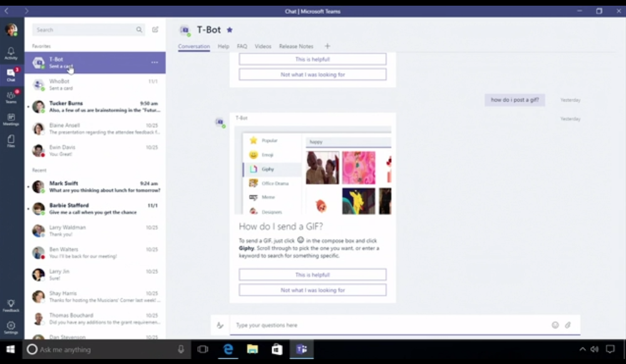
Task: Click bottom "Not what I was looking for"
Action: click(x=312, y=290)
